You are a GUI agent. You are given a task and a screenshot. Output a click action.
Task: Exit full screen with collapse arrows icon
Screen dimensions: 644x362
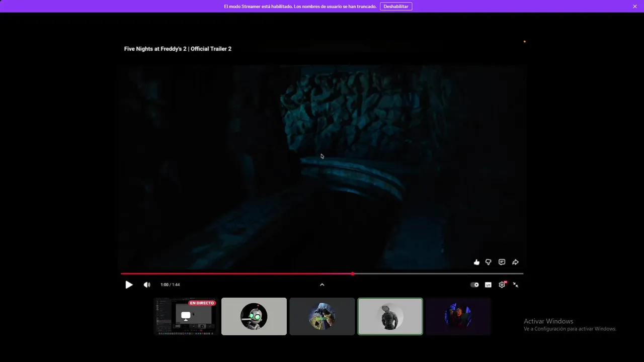point(516,285)
